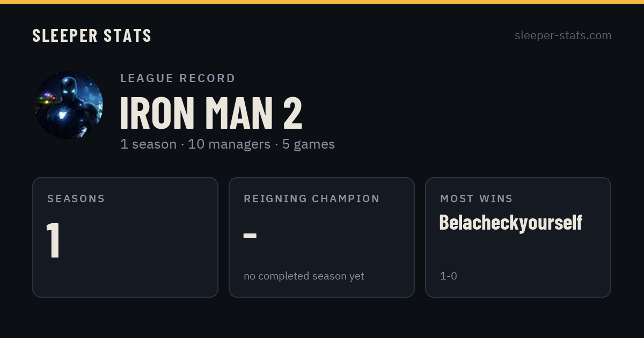
Task: Click the SLEEPER STATS logo text
Action: 92,35
